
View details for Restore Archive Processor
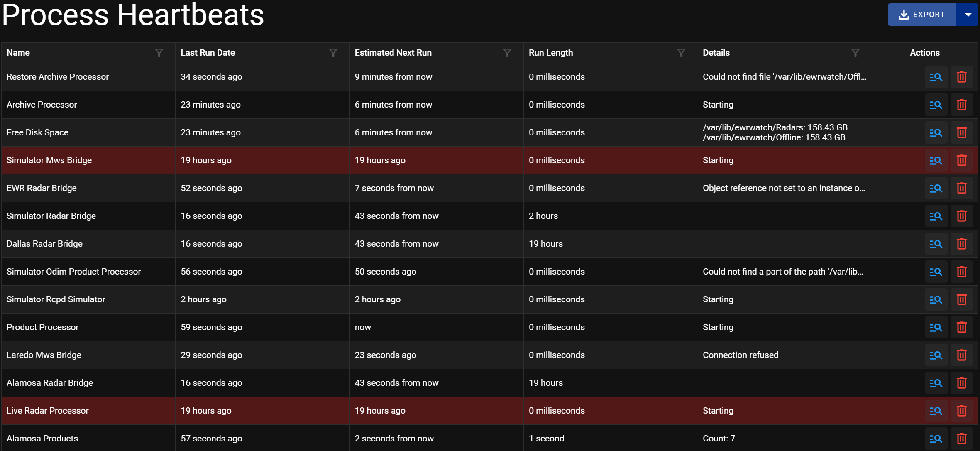coord(936,77)
